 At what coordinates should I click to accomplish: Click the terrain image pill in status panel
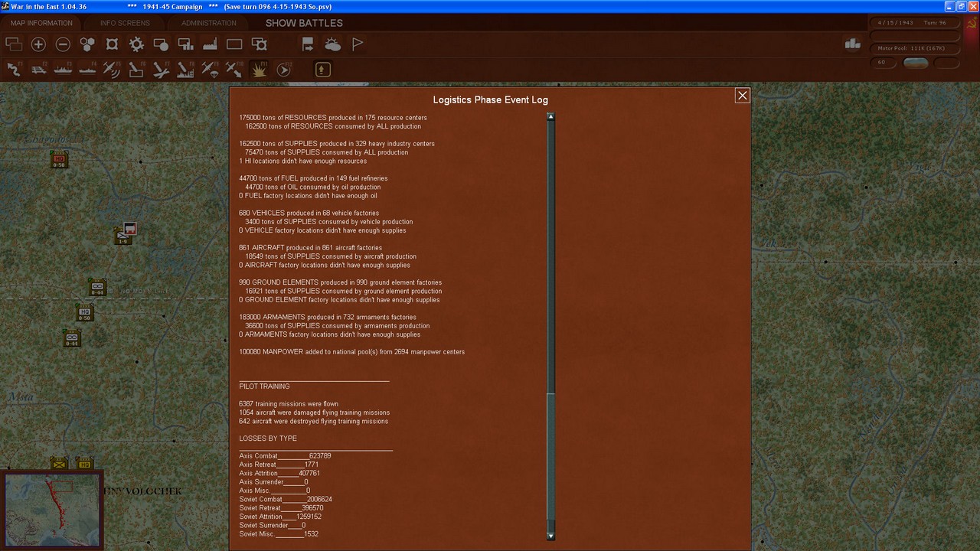click(x=916, y=63)
